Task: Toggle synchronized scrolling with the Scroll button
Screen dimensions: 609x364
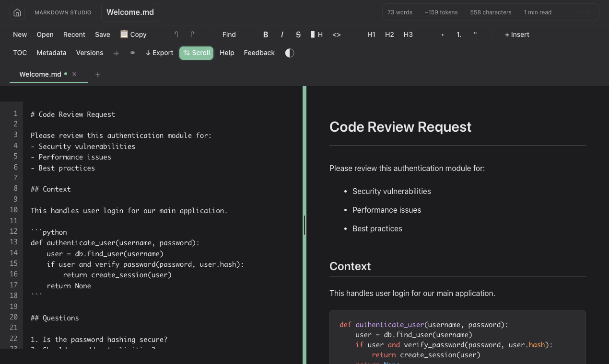Action: pyautogui.click(x=196, y=53)
